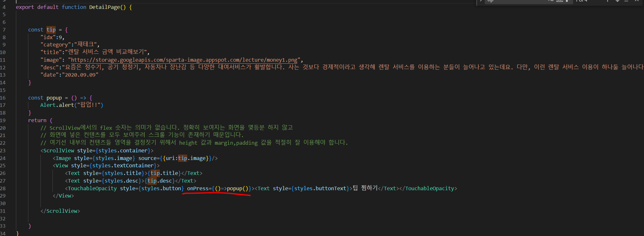Click the 'popup' constant name on line 16
644x236 pixels.
click(x=54, y=98)
